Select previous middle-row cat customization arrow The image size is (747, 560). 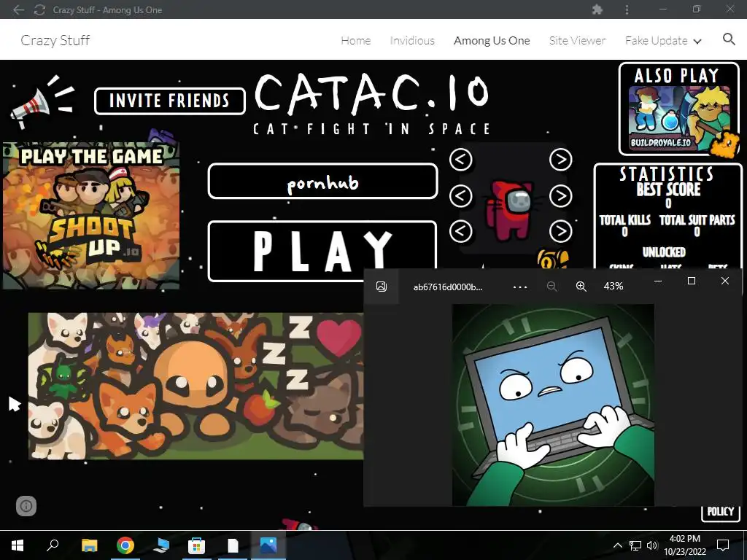[461, 195]
